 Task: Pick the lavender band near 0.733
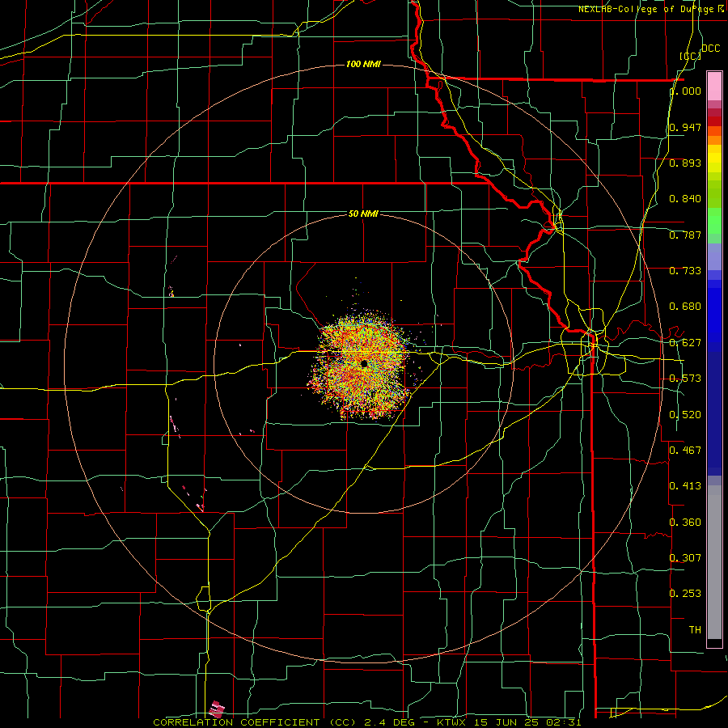coord(714,256)
